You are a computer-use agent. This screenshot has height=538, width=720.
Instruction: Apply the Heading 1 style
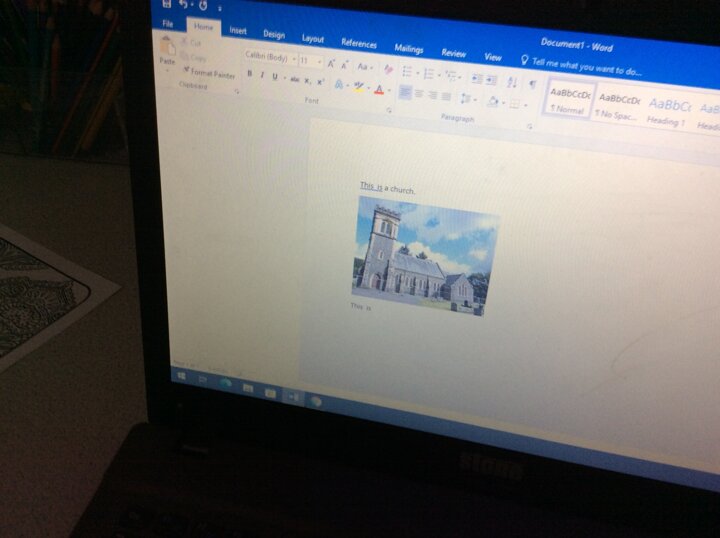666,110
